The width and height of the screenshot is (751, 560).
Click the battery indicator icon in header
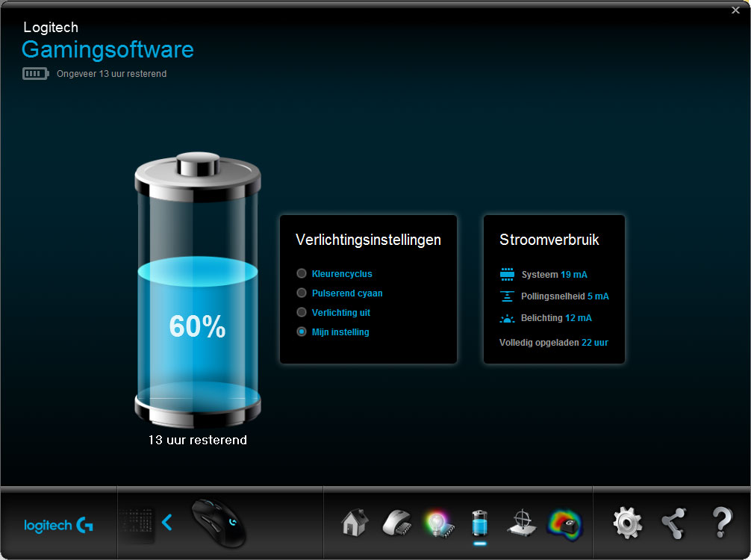35,73
